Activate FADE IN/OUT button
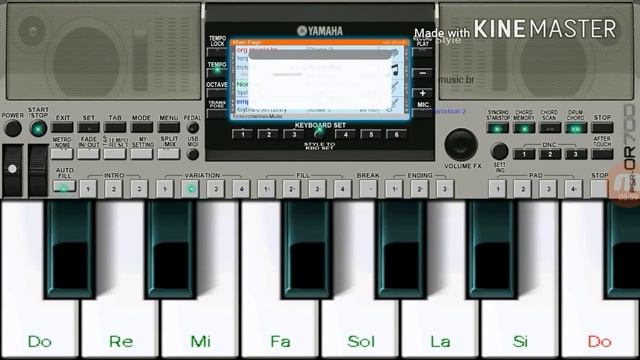Viewport: 640px width, 360px height. (89, 154)
